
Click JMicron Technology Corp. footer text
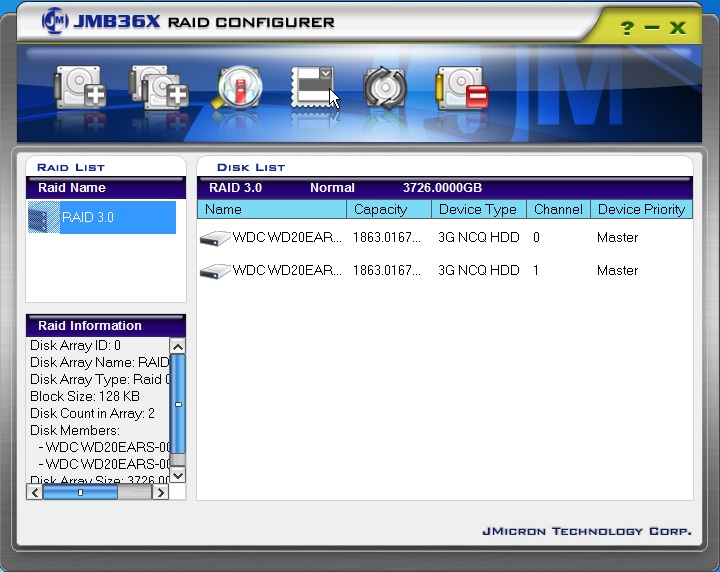coord(587,532)
